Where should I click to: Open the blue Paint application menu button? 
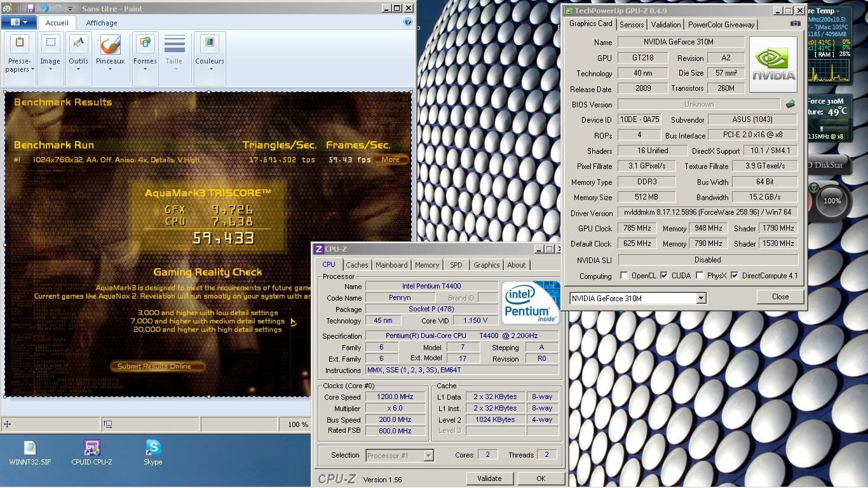[x=18, y=22]
